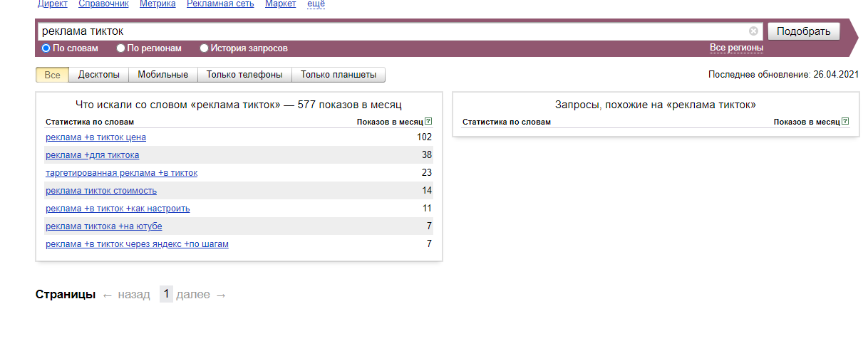Open the 'Все регионы' region selector
The width and height of the screenshot is (868, 341).
click(x=736, y=48)
